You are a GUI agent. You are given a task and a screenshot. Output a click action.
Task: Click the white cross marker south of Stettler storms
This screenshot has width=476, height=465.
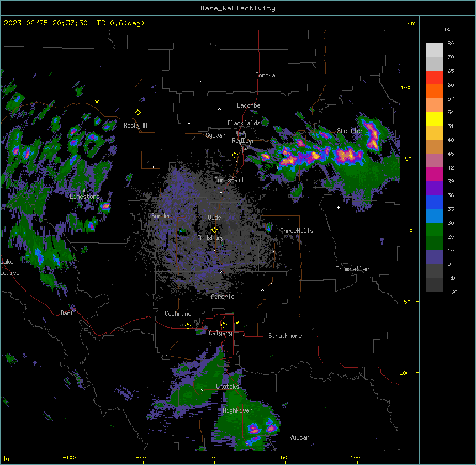coord(338,207)
